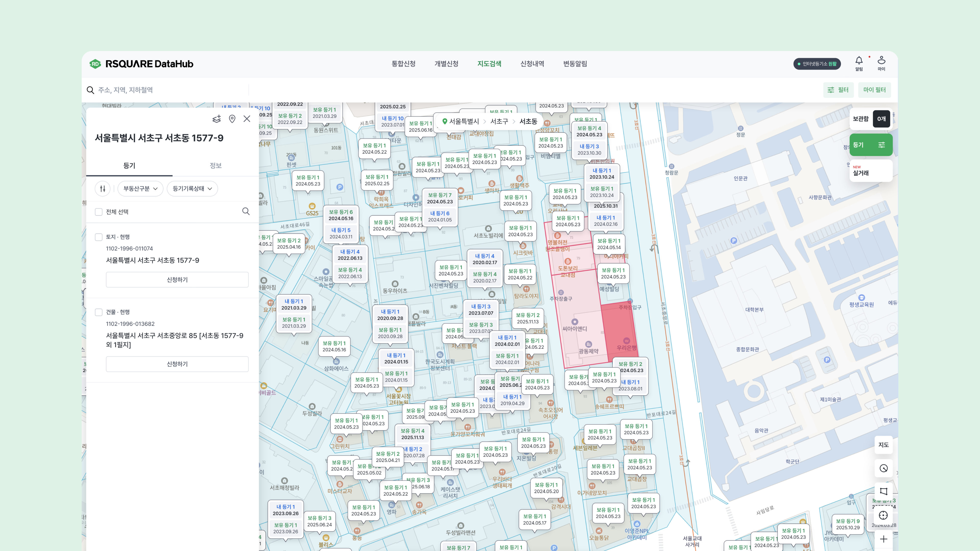Zoom in with the plus button
The image size is (980, 551).
[x=883, y=539]
